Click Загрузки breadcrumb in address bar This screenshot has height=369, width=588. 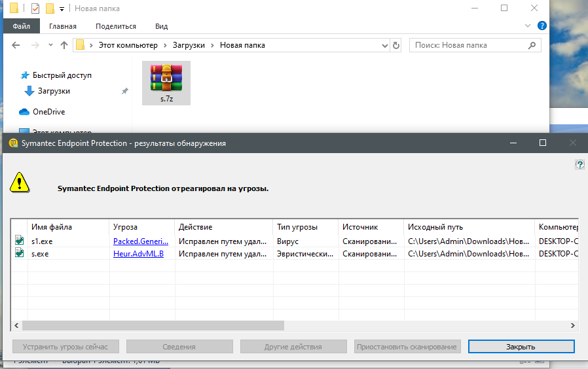(189, 45)
